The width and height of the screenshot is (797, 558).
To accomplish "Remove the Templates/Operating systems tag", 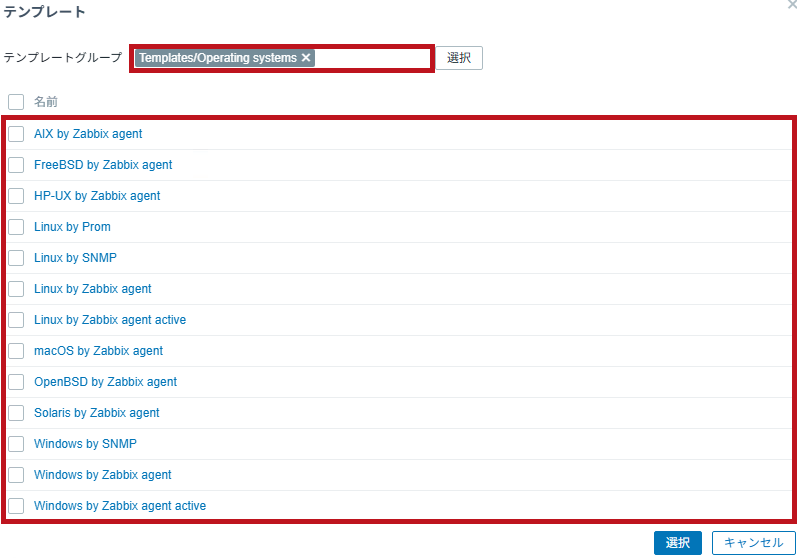I will [x=305, y=58].
